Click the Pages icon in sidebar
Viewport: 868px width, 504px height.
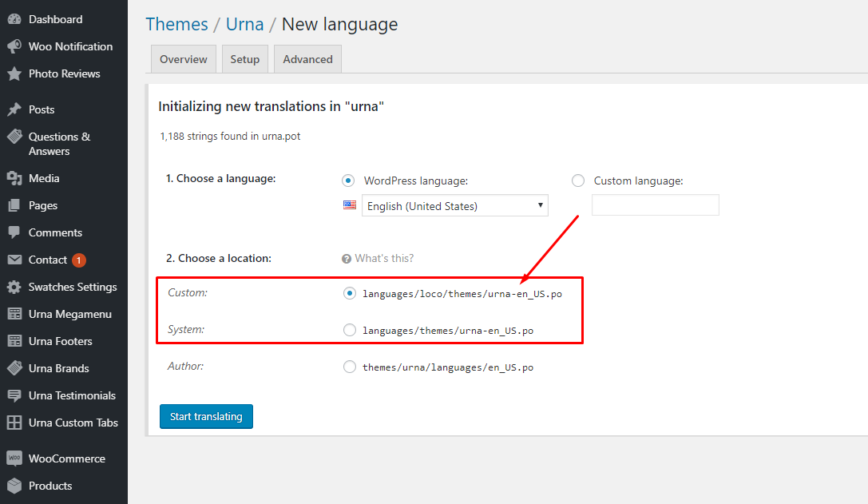14,205
